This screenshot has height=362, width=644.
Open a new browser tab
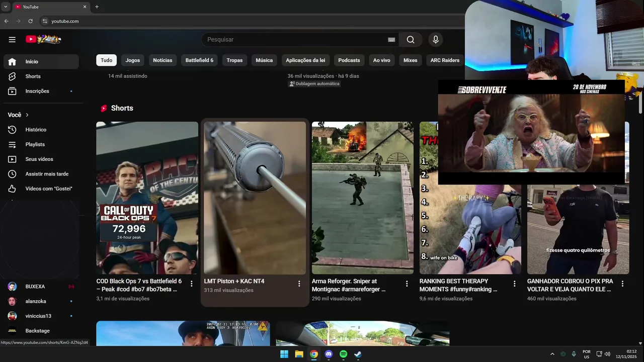tap(97, 7)
